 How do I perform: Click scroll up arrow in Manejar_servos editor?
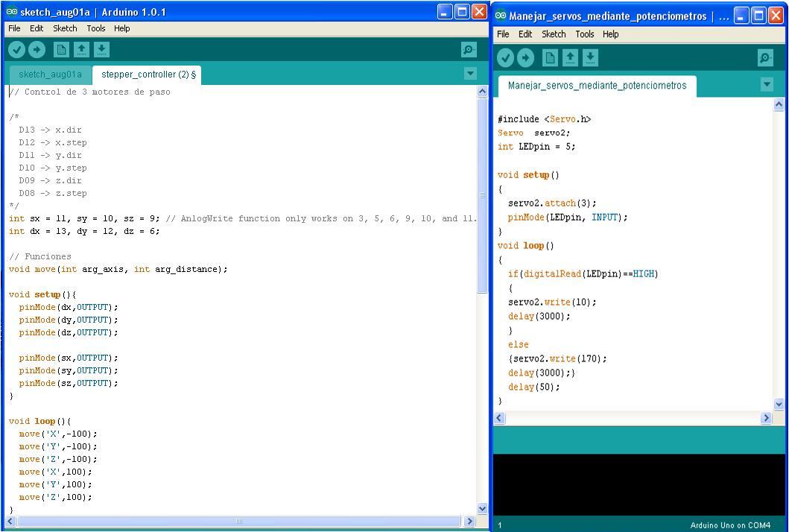coord(779,104)
